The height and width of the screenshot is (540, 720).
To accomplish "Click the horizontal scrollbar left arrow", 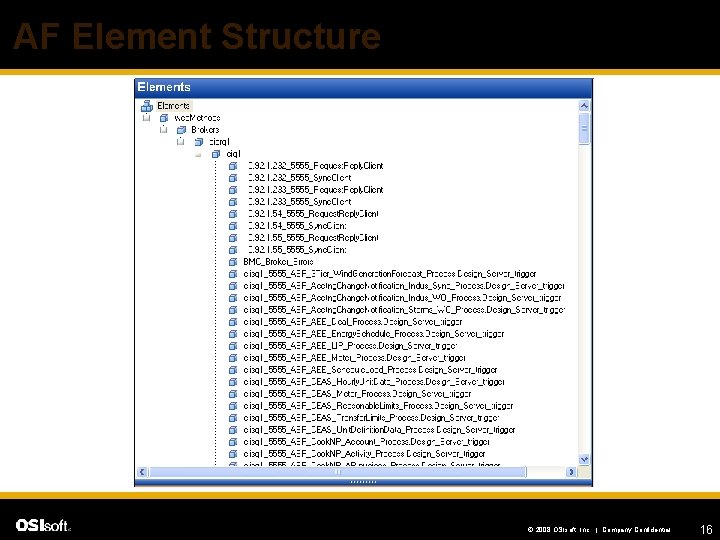I will (x=142, y=472).
